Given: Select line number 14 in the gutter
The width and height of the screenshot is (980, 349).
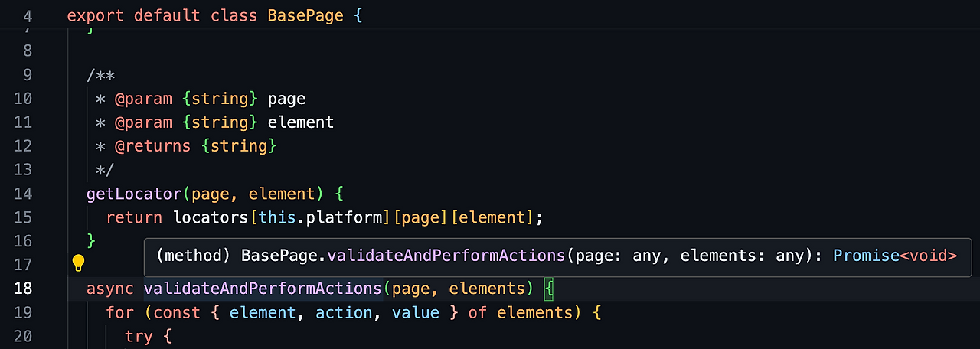Looking at the screenshot, I should (23, 194).
